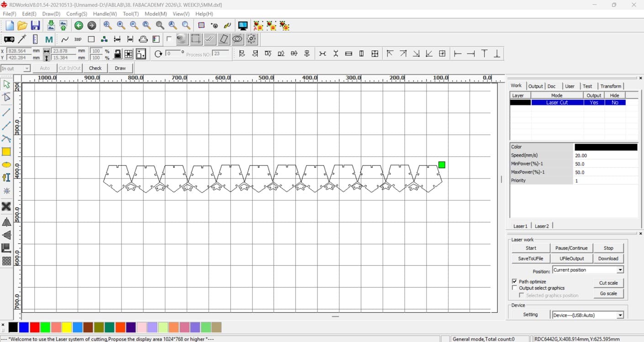Open the array copy grid tool
Viewport: 644px width, 342px height.
pos(6,261)
